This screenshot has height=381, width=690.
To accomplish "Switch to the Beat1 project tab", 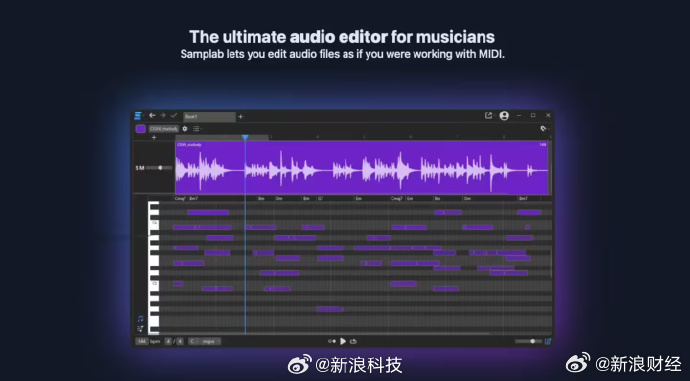I will [209, 117].
